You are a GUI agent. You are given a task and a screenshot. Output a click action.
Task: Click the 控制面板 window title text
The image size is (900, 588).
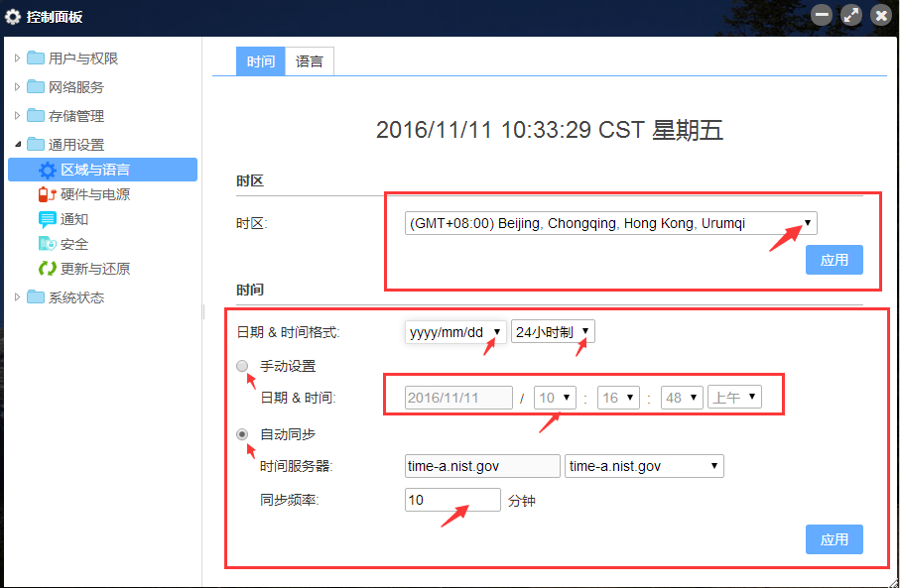pos(55,17)
